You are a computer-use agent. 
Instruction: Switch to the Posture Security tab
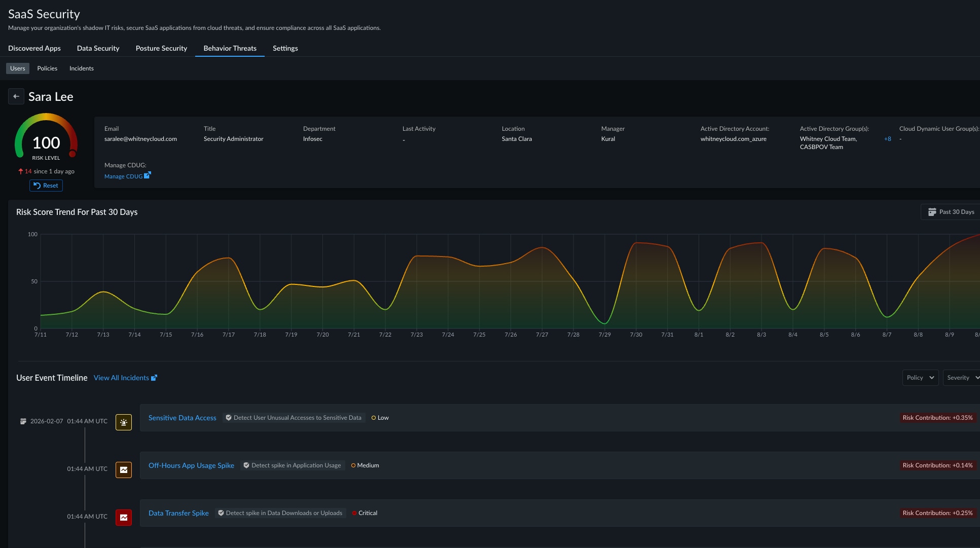pyautogui.click(x=161, y=48)
